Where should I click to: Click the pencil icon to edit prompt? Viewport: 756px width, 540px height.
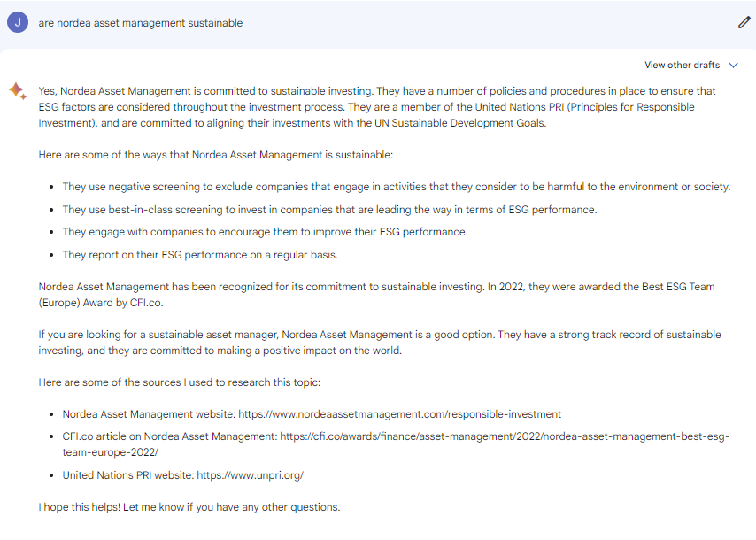(744, 23)
